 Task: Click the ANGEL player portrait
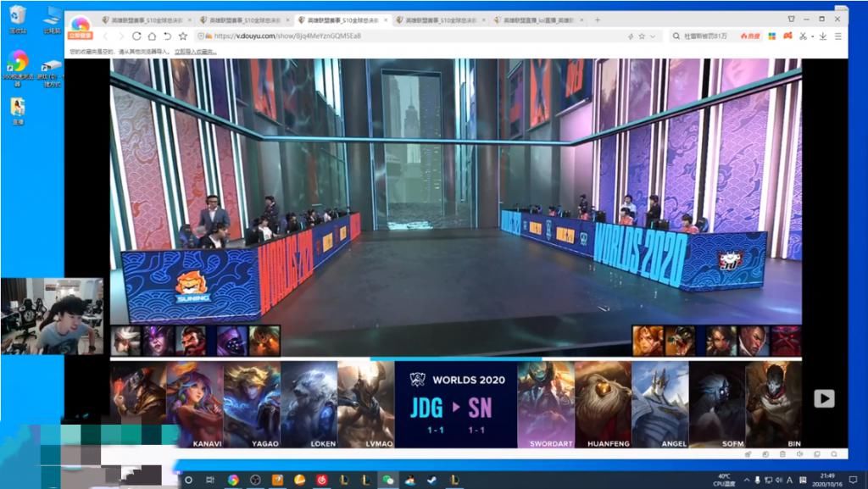pos(659,404)
